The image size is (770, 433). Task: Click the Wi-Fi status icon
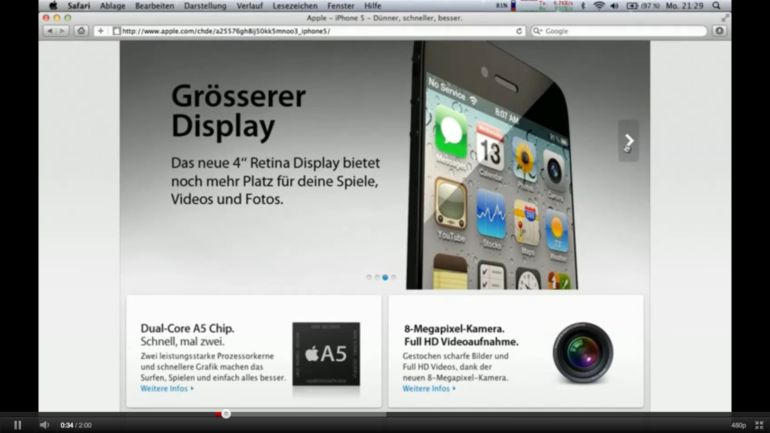pos(599,6)
